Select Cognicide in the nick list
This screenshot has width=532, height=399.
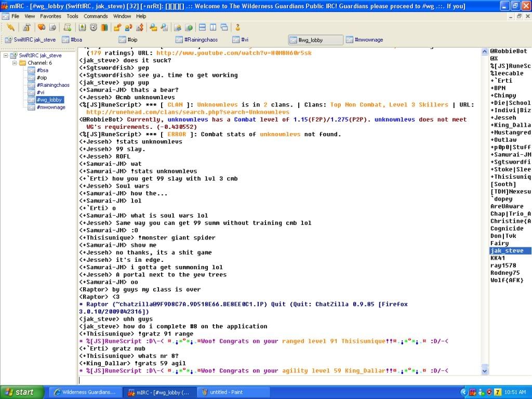(507, 229)
